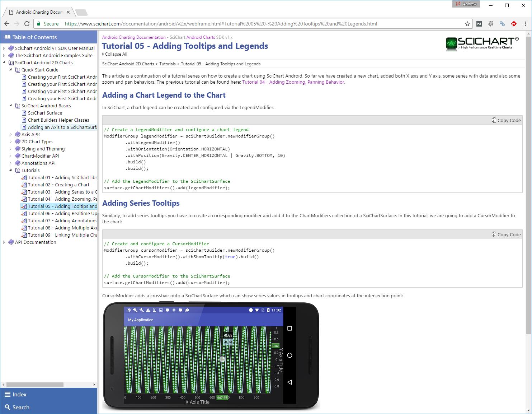Click sidebar scrollbar right arrow
532x414 pixels.
pos(94,385)
